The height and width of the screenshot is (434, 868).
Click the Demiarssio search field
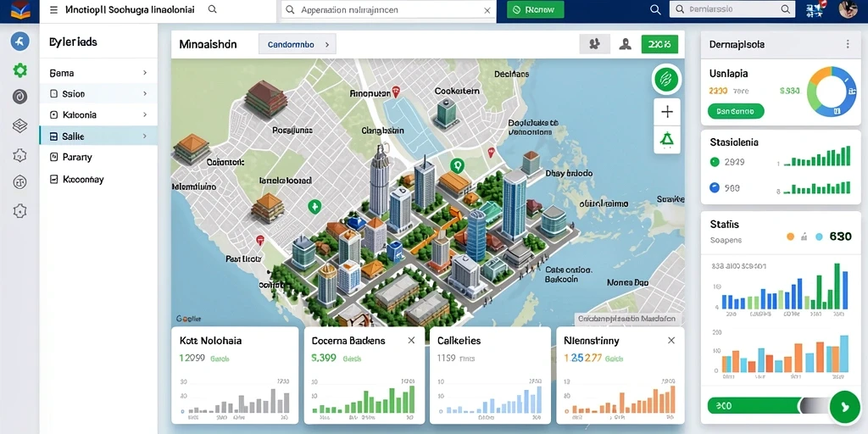pyautogui.click(x=732, y=9)
